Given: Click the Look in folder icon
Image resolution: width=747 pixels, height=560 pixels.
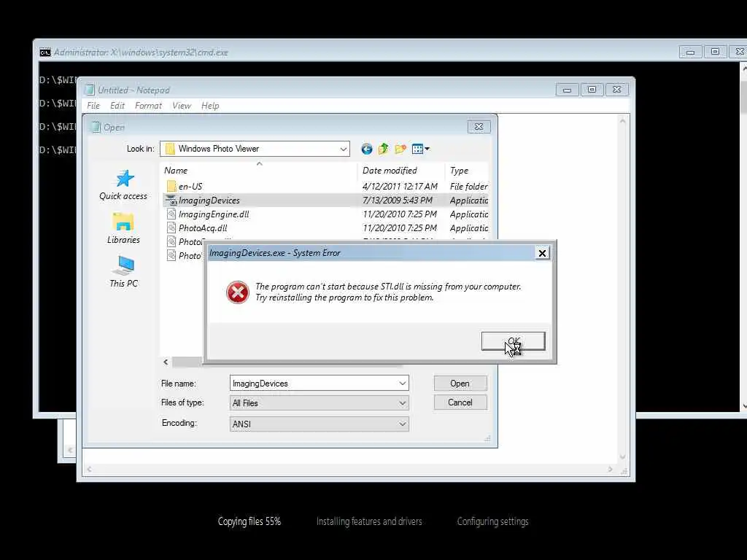Looking at the screenshot, I should [x=169, y=149].
